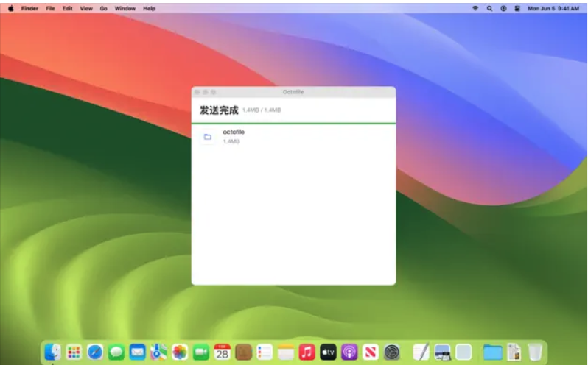The height and width of the screenshot is (365, 588).
Task: Open blank white app icon after Preview
Action: click(x=463, y=352)
